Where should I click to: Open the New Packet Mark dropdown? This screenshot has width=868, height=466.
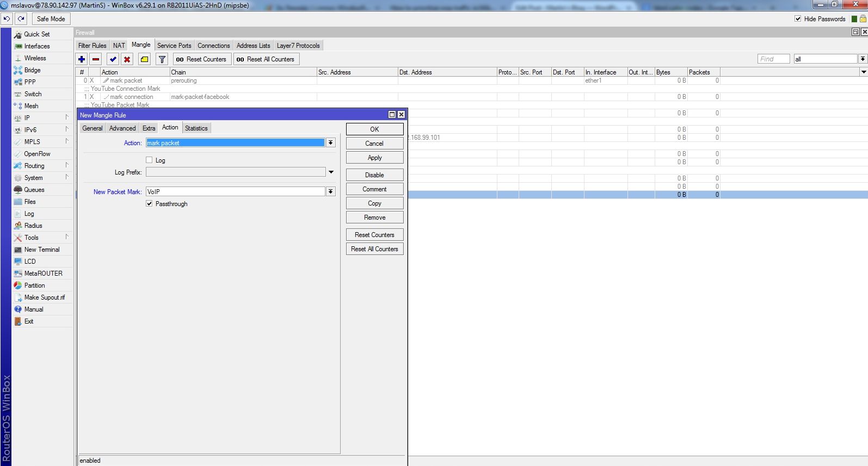point(330,191)
